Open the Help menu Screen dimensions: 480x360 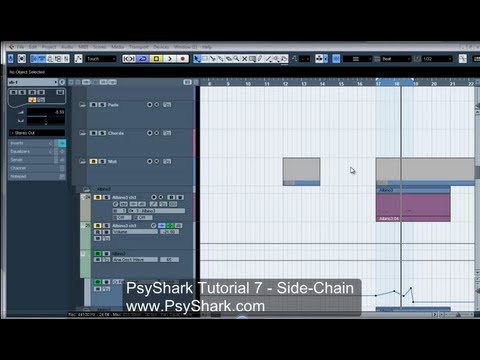pos(207,47)
